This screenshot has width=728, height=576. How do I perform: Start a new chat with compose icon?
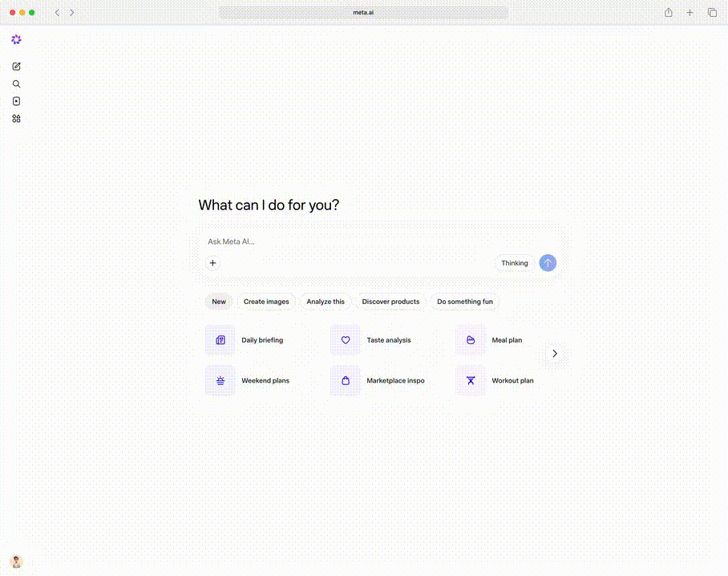point(16,67)
